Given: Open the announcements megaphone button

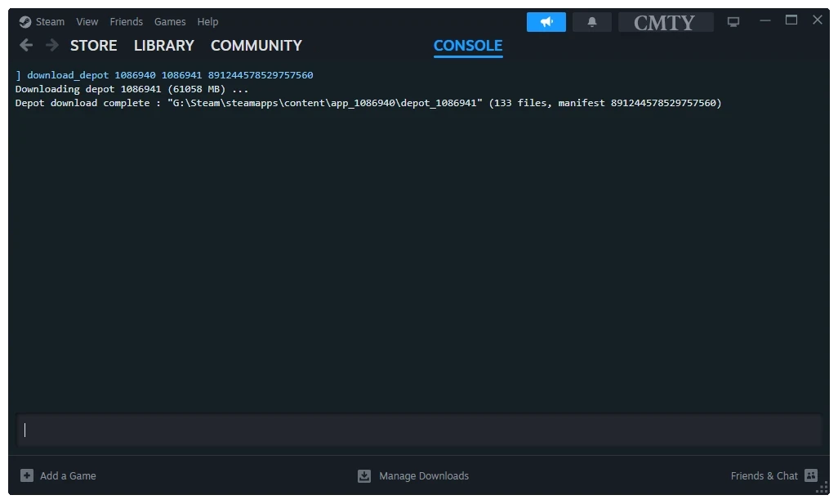Looking at the screenshot, I should 546,22.
